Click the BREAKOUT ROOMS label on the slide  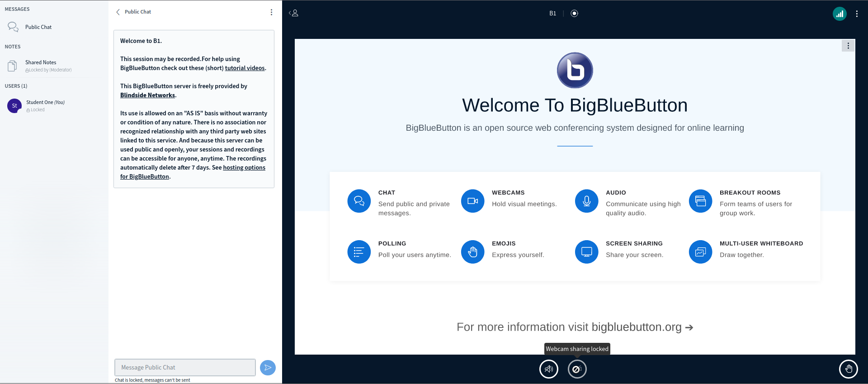(x=750, y=193)
